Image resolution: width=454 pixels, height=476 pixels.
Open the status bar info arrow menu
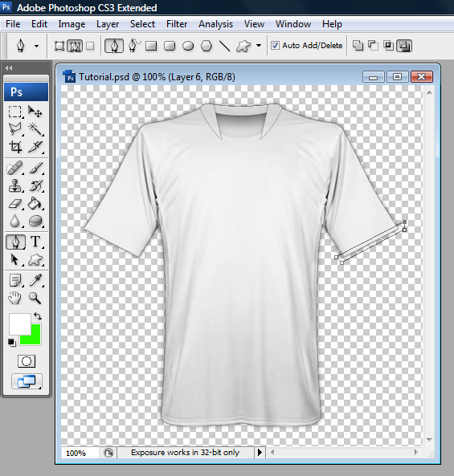click(x=260, y=453)
